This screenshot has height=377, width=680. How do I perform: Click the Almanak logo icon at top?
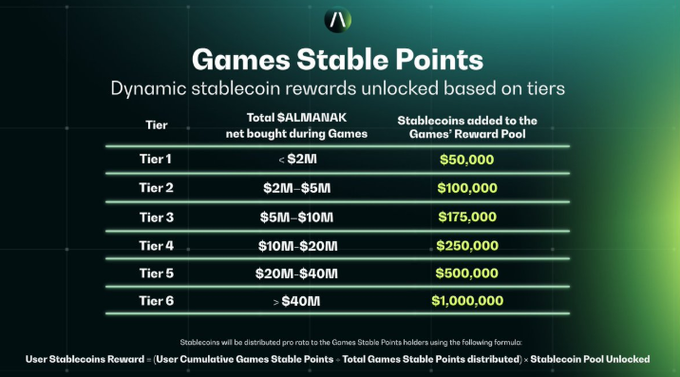pos(338,19)
